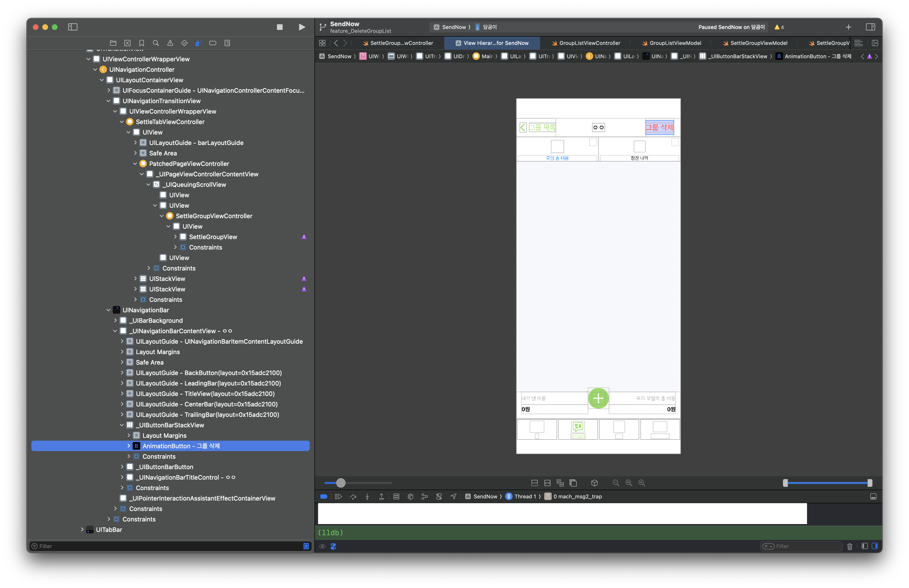Toggle the left navigator sidebar

(73, 27)
